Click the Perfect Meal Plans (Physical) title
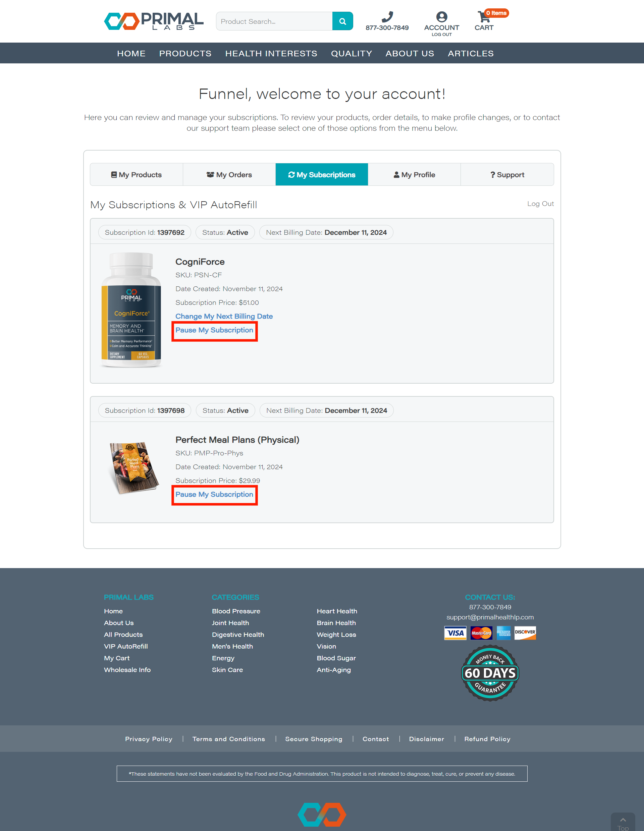This screenshot has height=831, width=644. pos(237,440)
